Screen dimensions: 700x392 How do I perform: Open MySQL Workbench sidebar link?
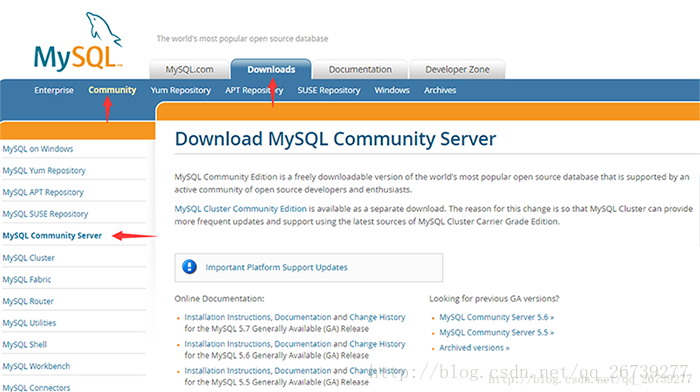36,366
